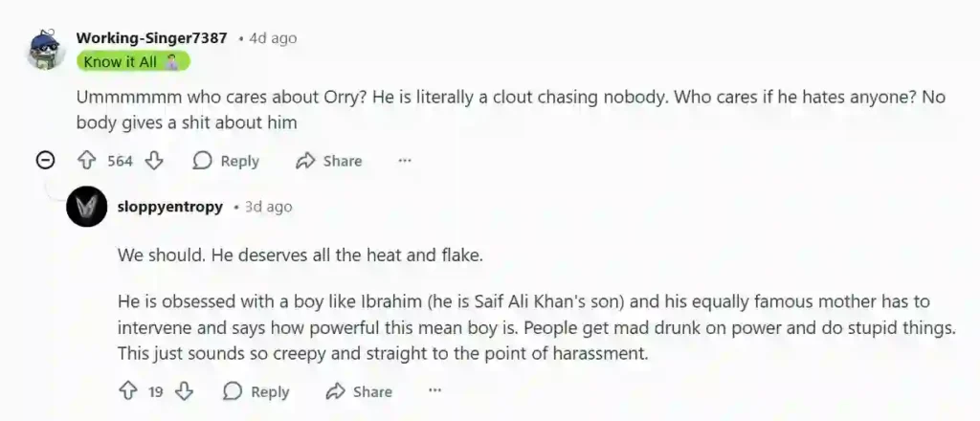Open the 4d ago comment timestamp
Image resolution: width=980 pixels, height=421 pixels.
pos(273,38)
